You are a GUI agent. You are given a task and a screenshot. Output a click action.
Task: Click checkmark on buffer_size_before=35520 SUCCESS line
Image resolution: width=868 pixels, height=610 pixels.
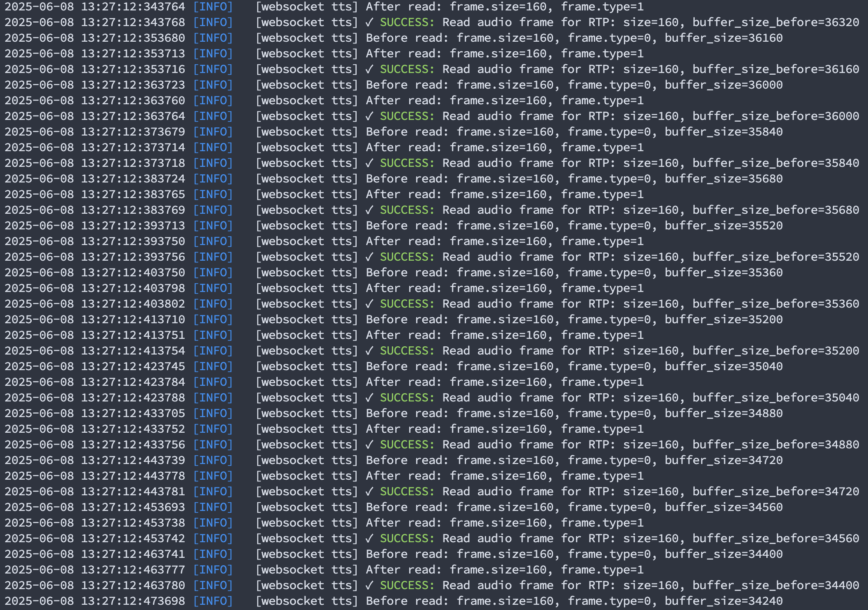(369, 257)
